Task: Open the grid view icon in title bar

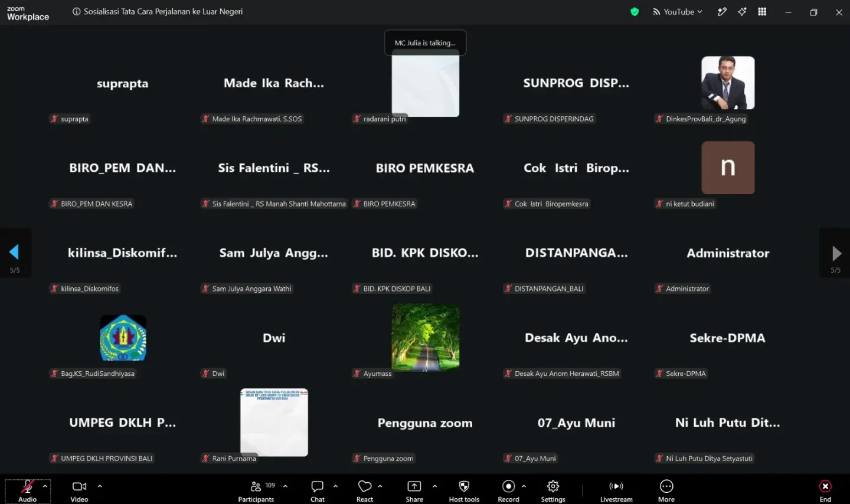Action: coord(762,12)
